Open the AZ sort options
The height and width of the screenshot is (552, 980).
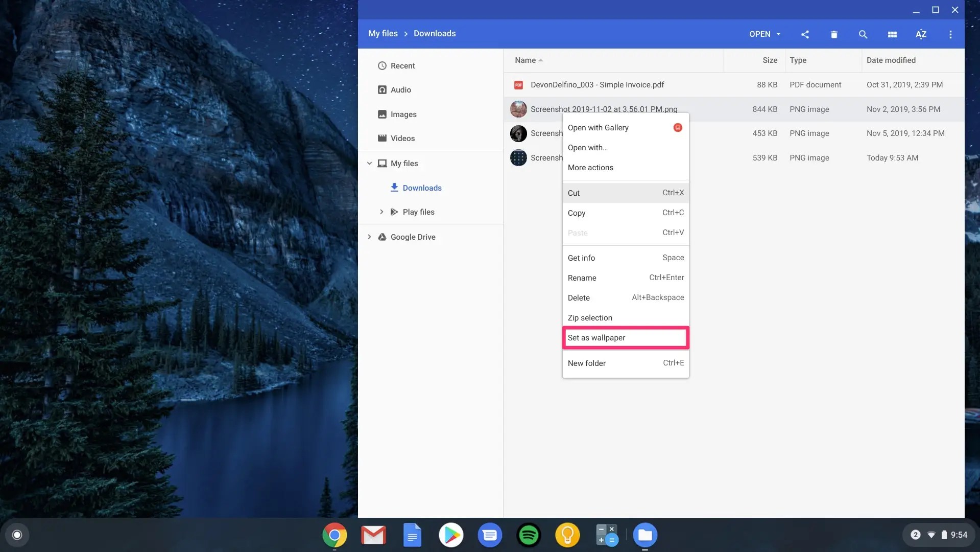pyautogui.click(x=921, y=34)
